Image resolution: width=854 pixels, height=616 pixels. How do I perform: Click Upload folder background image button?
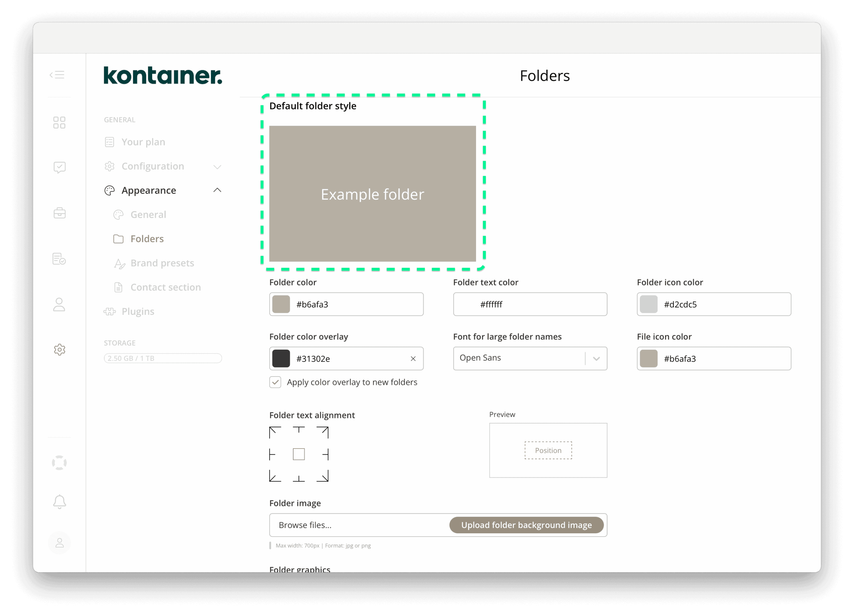tap(526, 525)
